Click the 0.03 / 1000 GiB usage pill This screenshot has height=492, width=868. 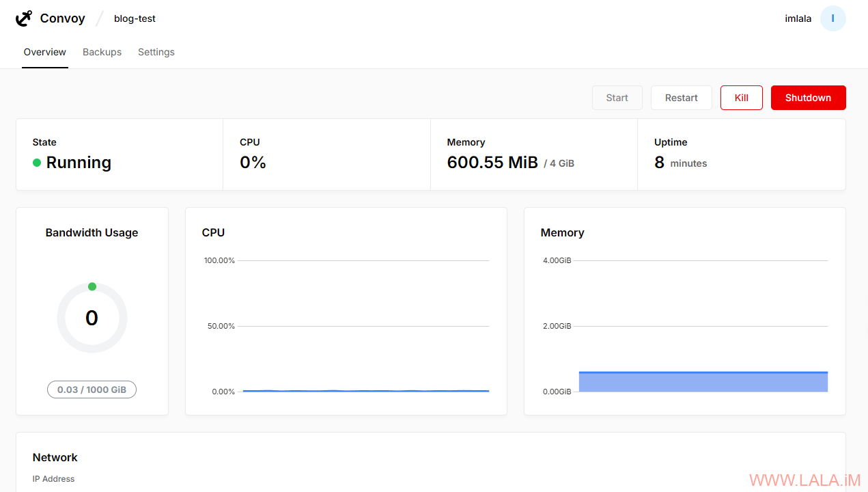pyautogui.click(x=92, y=389)
